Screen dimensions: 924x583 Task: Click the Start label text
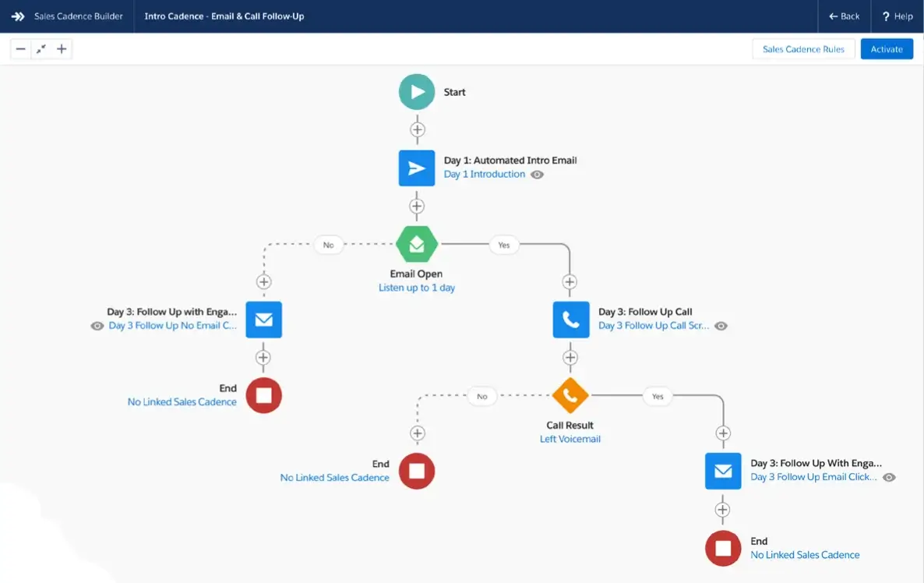(x=454, y=92)
